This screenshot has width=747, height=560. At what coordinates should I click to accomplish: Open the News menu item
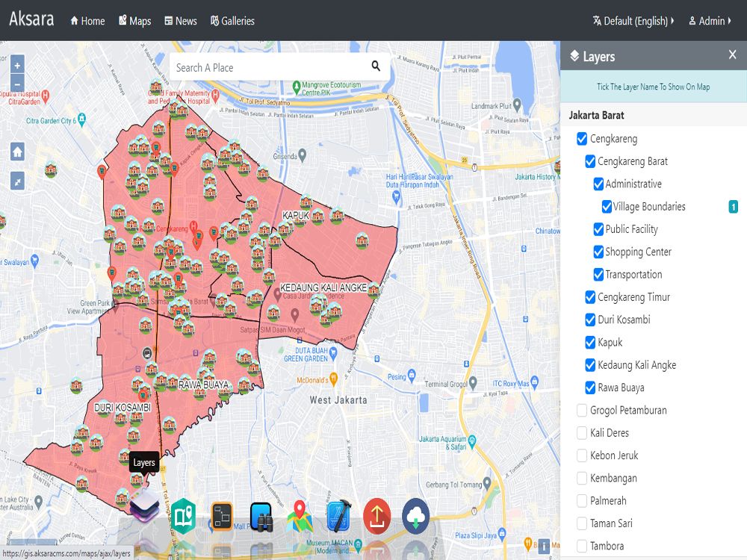181,21
